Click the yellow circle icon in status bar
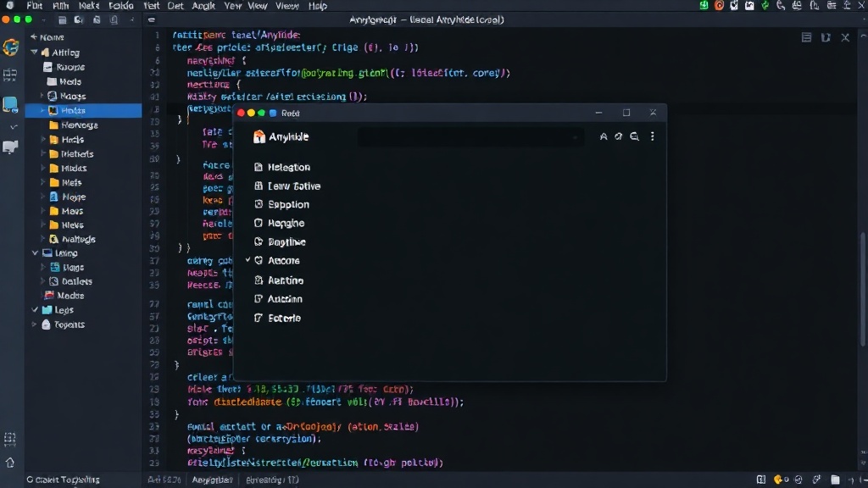This screenshot has width=868, height=488. (778, 480)
